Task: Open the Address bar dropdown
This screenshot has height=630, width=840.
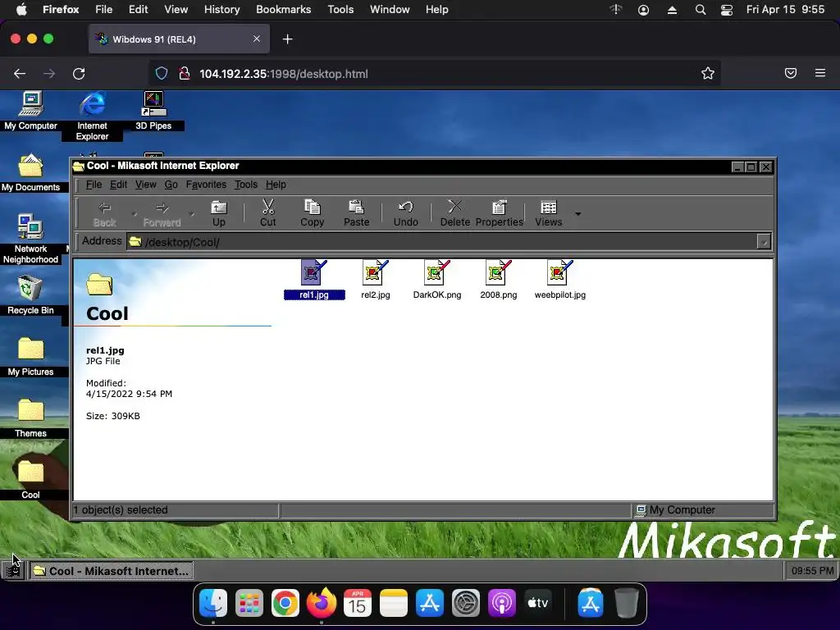Action: click(764, 242)
